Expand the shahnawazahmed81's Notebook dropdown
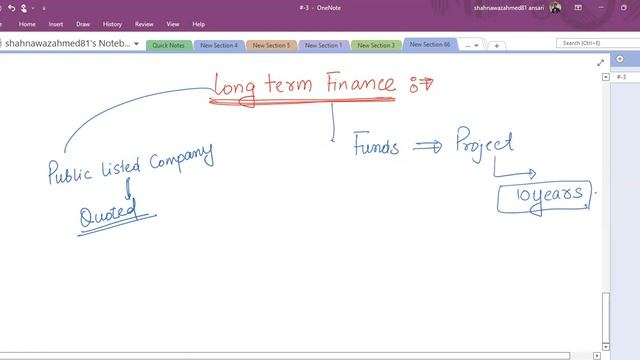 [x=136, y=44]
